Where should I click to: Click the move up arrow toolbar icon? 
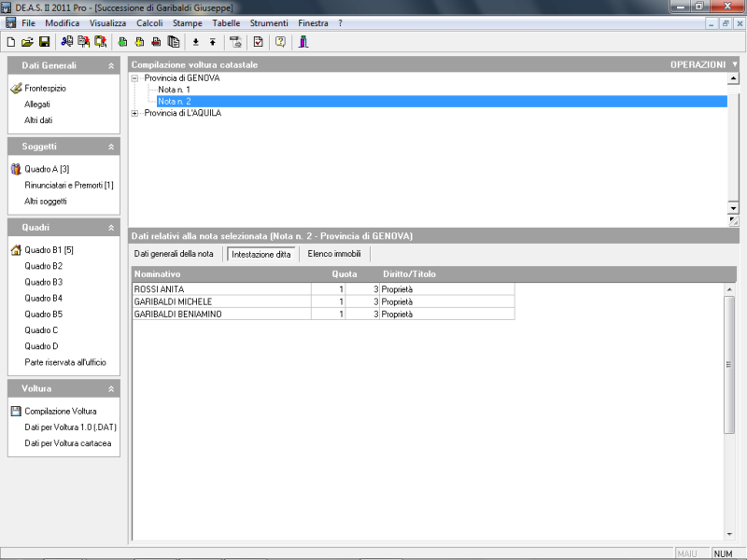point(213,42)
